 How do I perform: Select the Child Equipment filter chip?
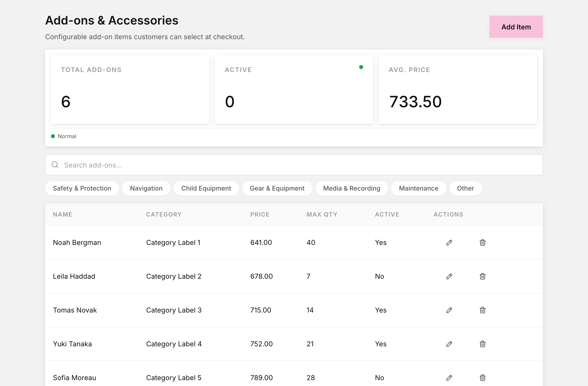[x=206, y=188]
